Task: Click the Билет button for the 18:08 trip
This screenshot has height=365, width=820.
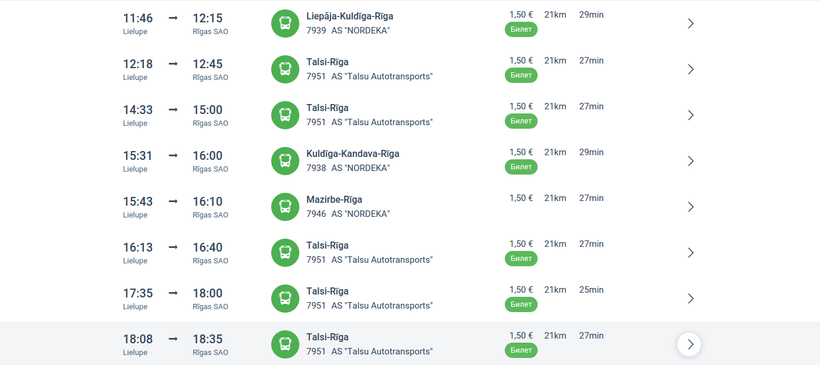Action: click(x=521, y=350)
